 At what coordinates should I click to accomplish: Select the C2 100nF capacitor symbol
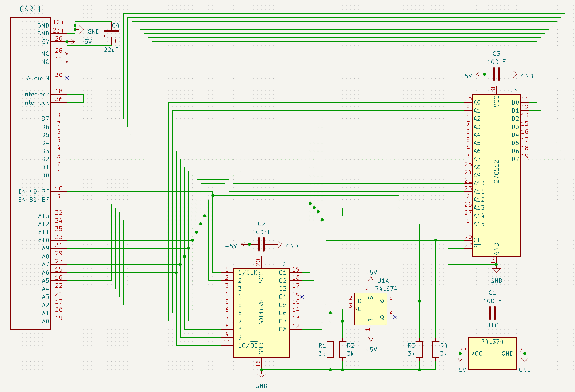coord(261,244)
